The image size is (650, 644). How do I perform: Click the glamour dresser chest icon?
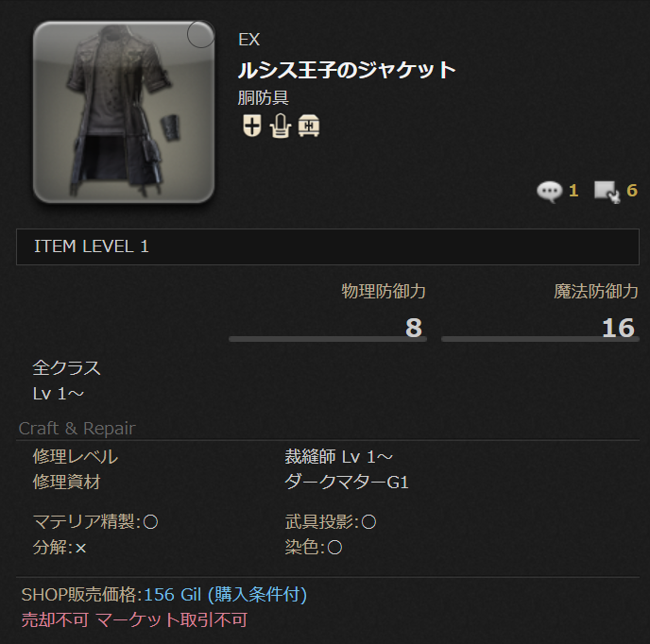309,126
